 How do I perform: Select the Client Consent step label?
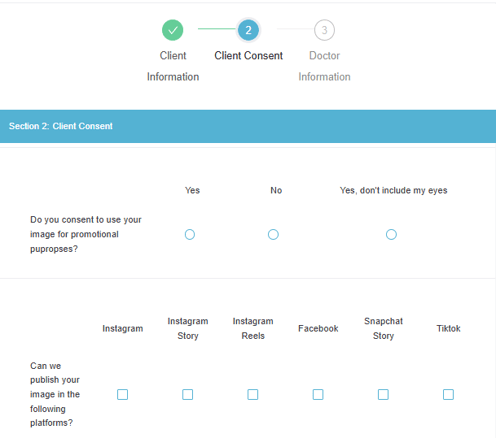[248, 55]
